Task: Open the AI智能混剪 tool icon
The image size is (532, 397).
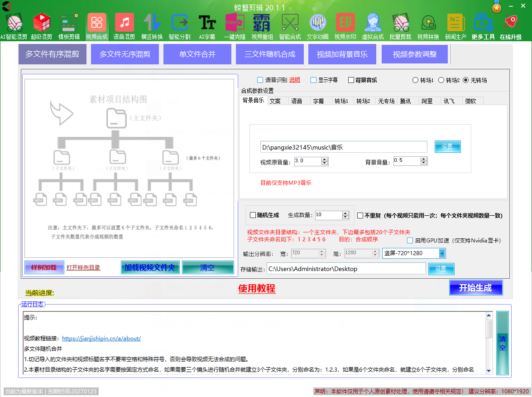Action: [x=14, y=23]
